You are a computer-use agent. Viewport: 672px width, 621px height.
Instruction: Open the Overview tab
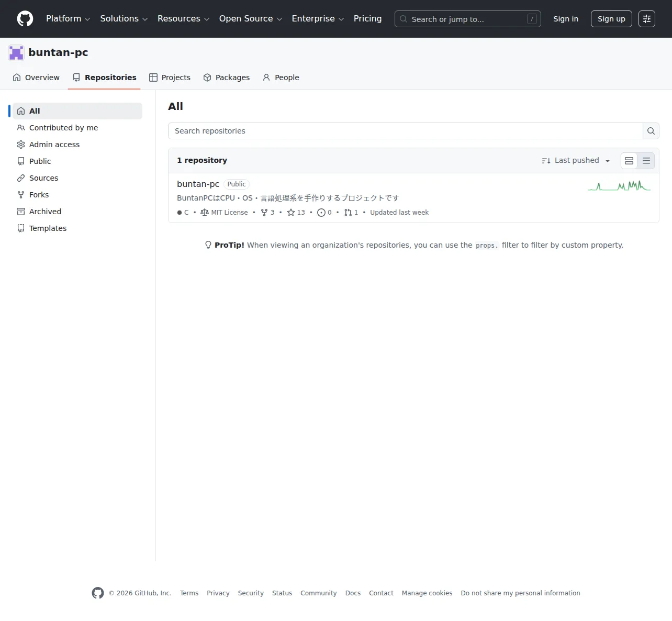[x=36, y=77]
